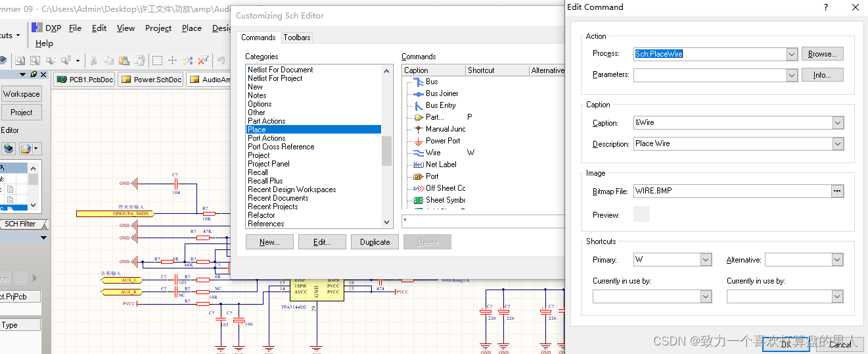The height and width of the screenshot is (354, 868).
Task: Click the Off Sheet Connector icon
Action: click(x=417, y=188)
